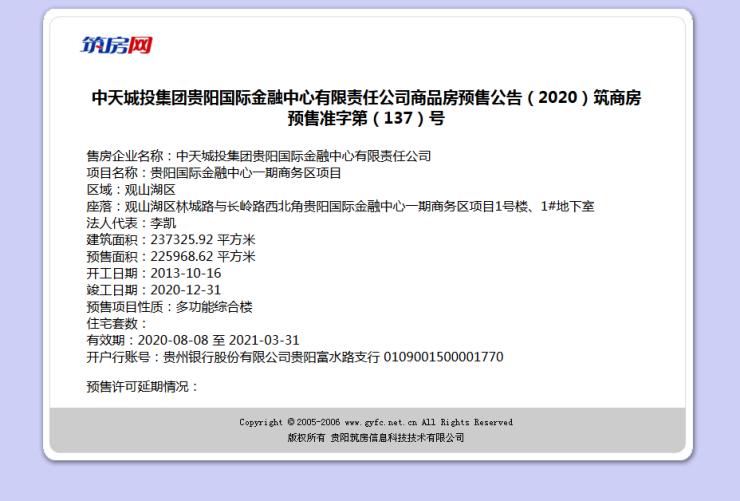Click the 开户行账号 bank account line

(x=295, y=357)
